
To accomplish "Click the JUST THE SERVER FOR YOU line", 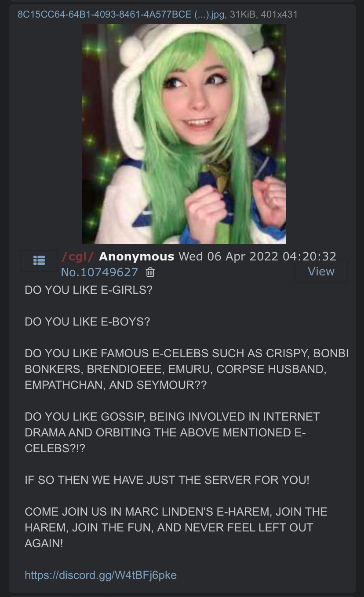I will 167,480.
